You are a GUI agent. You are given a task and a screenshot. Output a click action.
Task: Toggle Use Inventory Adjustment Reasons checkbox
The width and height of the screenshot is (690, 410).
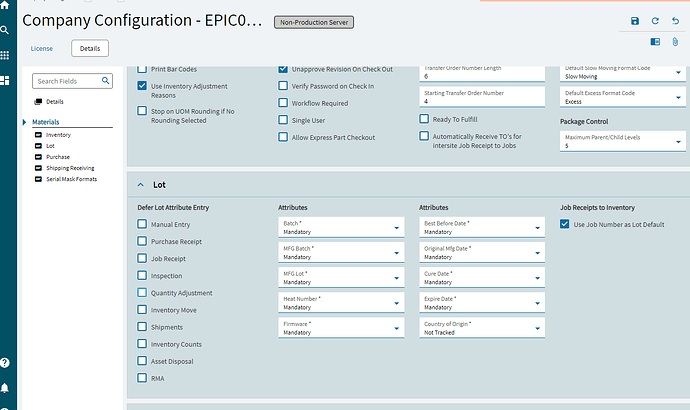coord(142,86)
